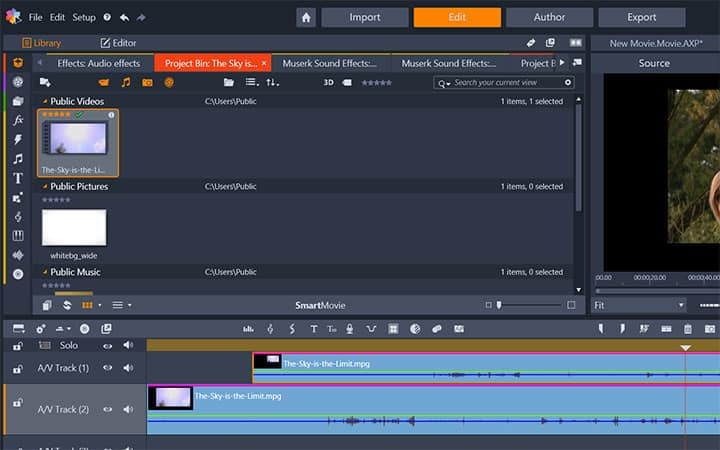
Task: Go to the Export workspace
Action: (x=641, y=17)
